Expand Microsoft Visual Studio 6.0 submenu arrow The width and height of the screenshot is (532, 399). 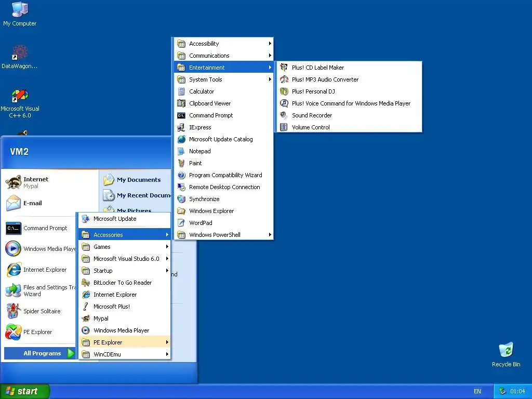tap(167, 259)
